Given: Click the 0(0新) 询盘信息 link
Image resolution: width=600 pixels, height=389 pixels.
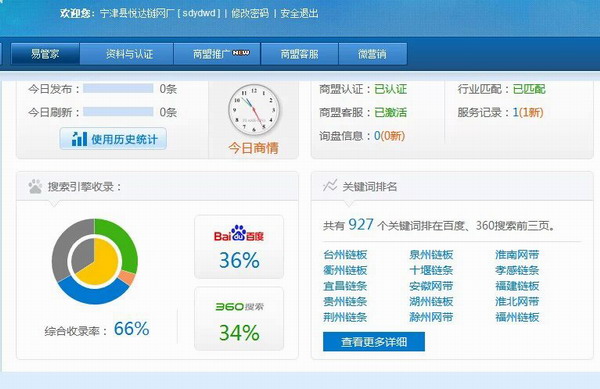Looking at the screenshot, I should (x=390, y=136).
